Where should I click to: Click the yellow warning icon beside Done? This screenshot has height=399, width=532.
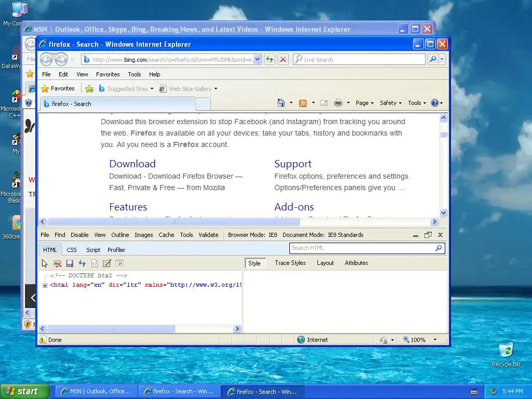pyautogui.click(x=43, y=340)
